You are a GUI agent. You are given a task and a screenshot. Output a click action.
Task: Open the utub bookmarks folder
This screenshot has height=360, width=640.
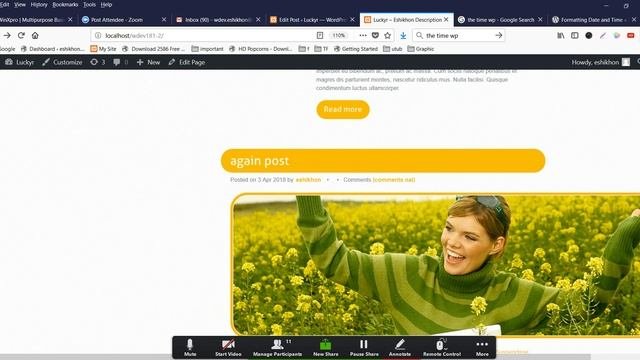click(x=393, y=49)
